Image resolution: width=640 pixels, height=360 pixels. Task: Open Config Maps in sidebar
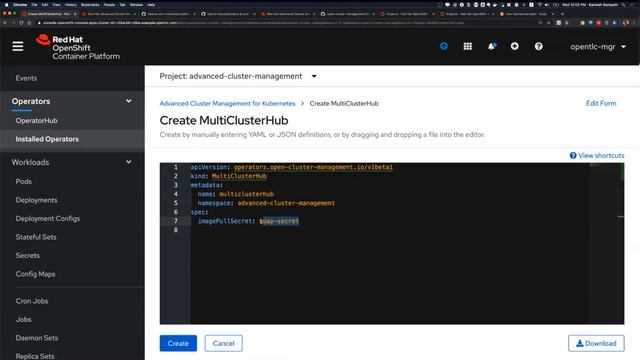[35, 274]
